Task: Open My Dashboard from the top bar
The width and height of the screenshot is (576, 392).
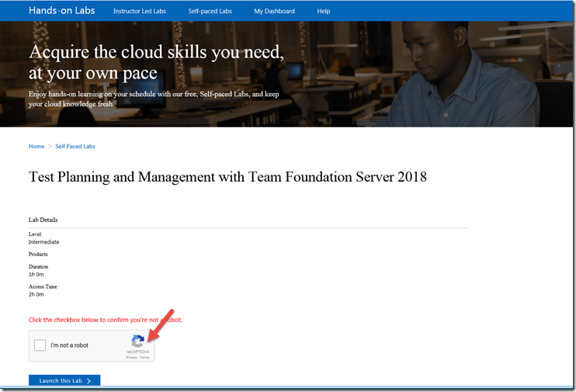Action: 274,12
